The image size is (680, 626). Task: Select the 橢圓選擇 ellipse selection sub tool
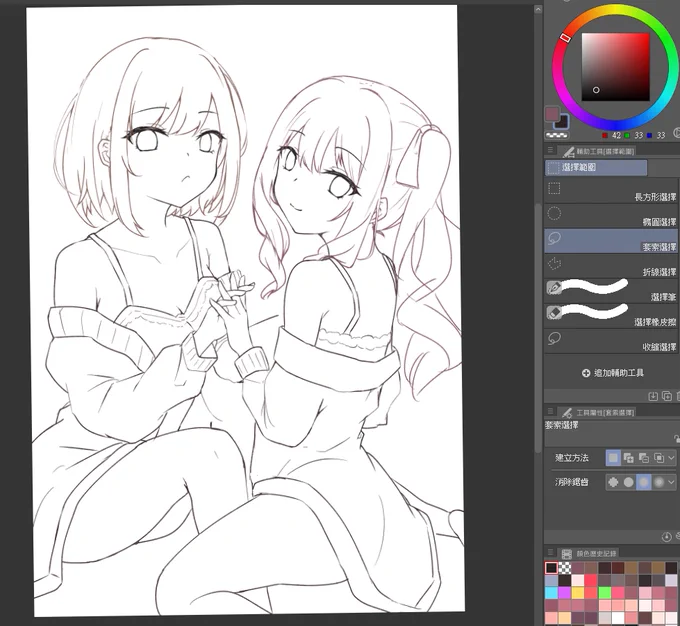click(611, 216)
